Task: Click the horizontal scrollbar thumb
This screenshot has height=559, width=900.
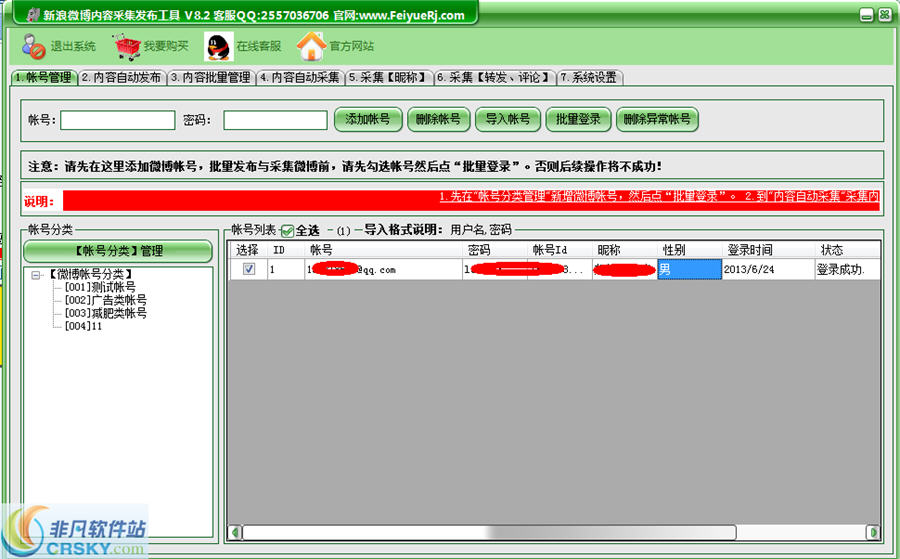Action: click(489, 533)
